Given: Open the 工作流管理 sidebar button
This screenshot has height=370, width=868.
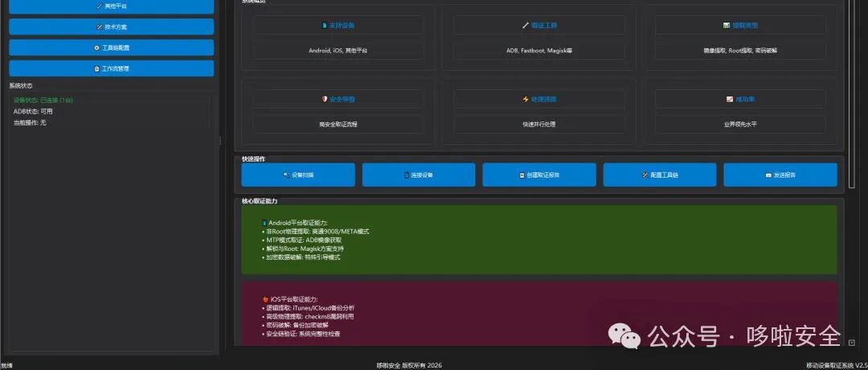Looking at the screenshot, I should point(111,68).
